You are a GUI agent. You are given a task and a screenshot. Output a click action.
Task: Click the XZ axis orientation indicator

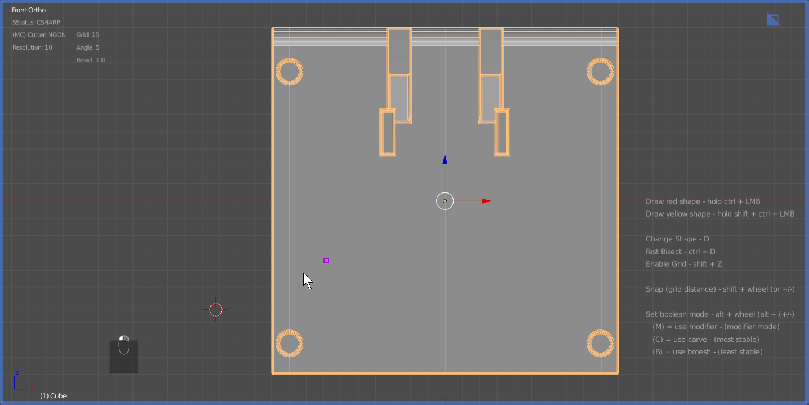17,383
